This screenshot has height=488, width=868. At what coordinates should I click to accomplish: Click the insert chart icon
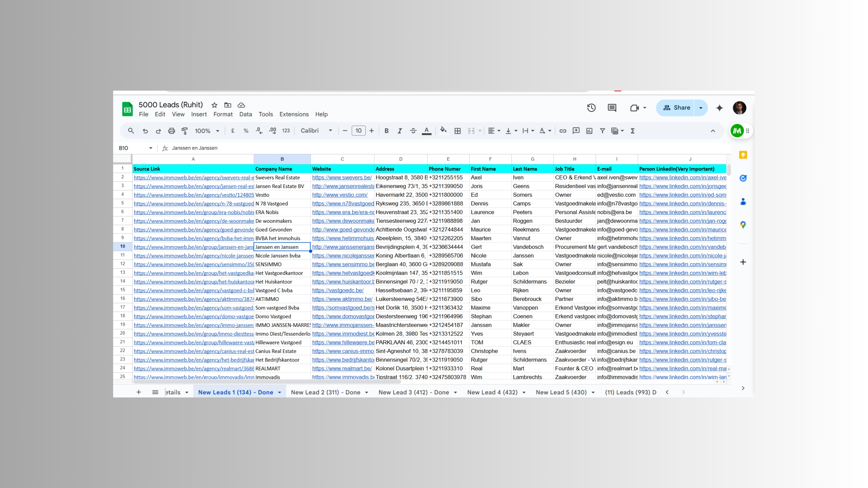coord(589,131)
